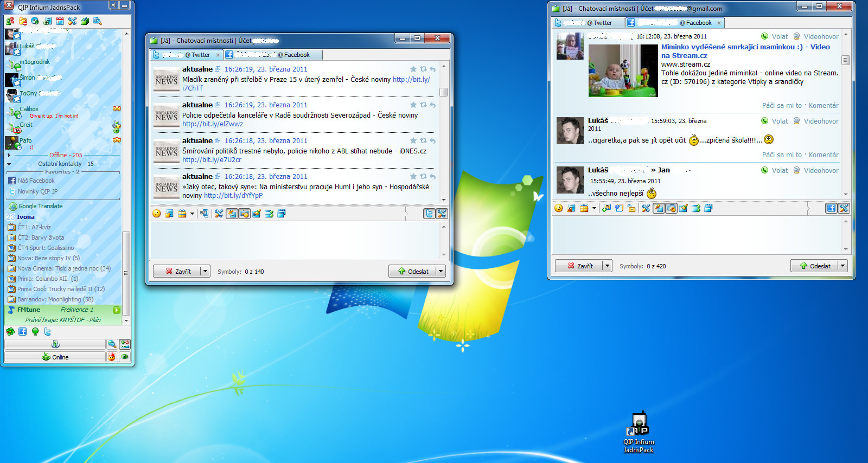Click the URL shortener icon in Twitter chat
868x463 pixels.
[x=204, y=214]
